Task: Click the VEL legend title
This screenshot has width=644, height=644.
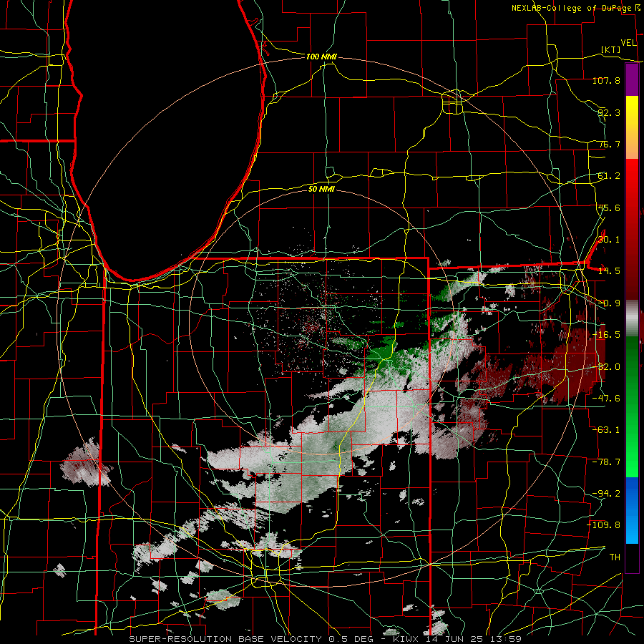Action: (x=628, y=43)
